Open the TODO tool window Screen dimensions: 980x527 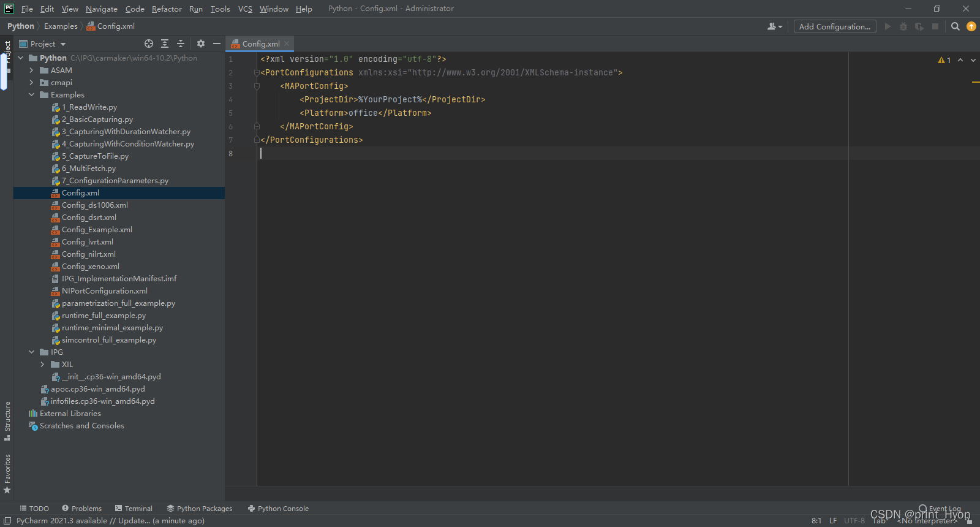[34, 509]
